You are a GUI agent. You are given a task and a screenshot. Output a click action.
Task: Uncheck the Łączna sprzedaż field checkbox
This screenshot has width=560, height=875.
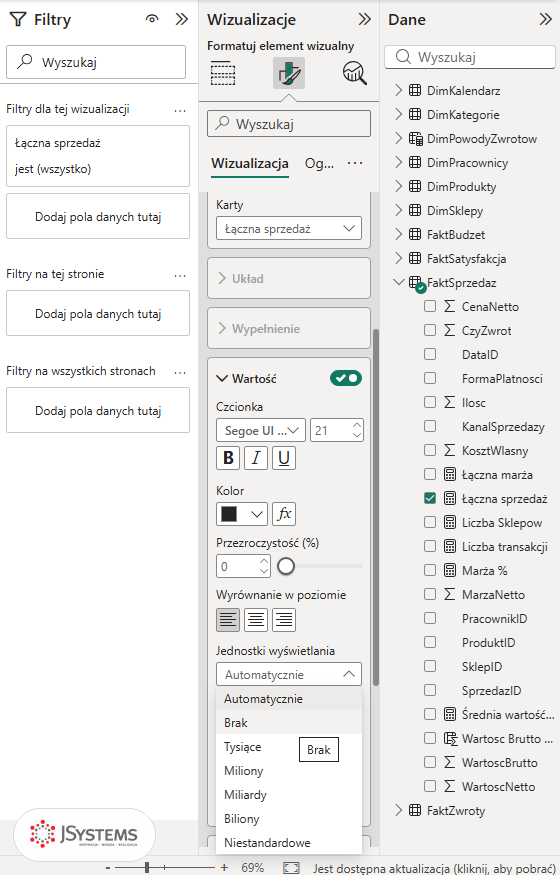[x=429, y=498]
